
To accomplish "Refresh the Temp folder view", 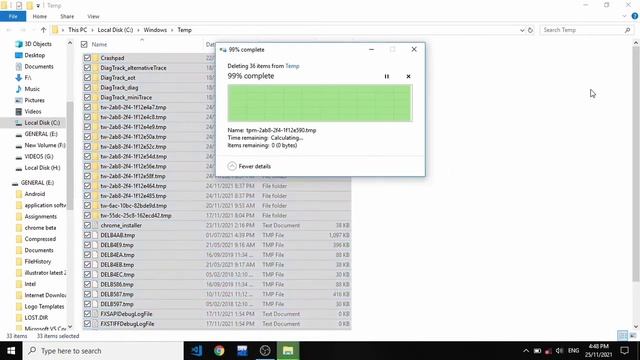I will tap(530, 30).
